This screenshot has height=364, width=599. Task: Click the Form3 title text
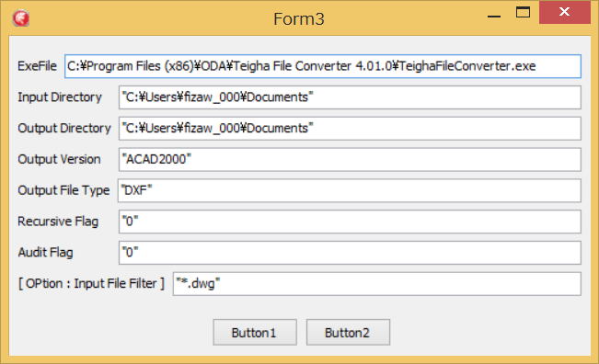pos(299,19)
